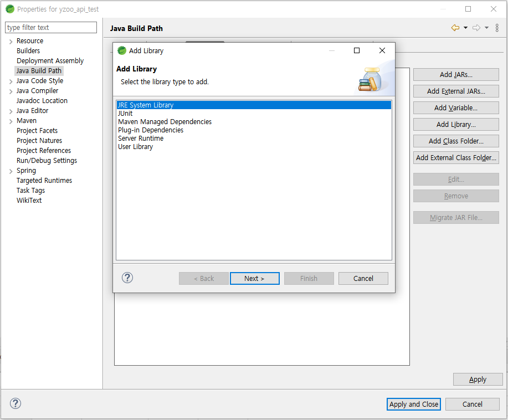
Task: Expand the Java Code Style node
Action: click(11, 81)
